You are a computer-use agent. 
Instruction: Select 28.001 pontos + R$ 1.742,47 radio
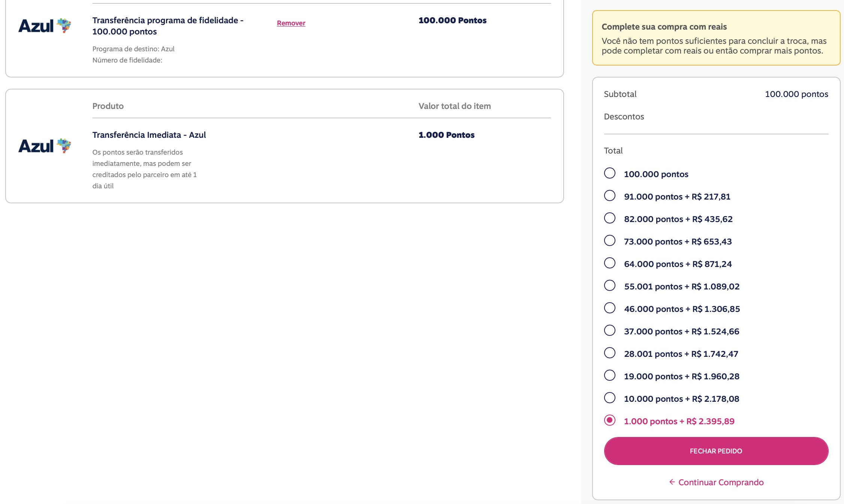point(610,353)
